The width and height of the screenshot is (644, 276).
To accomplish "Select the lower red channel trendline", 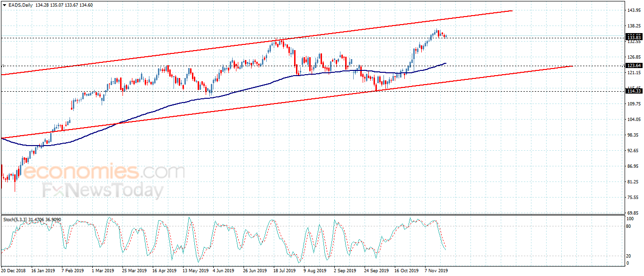I will (x=287, y=102).
